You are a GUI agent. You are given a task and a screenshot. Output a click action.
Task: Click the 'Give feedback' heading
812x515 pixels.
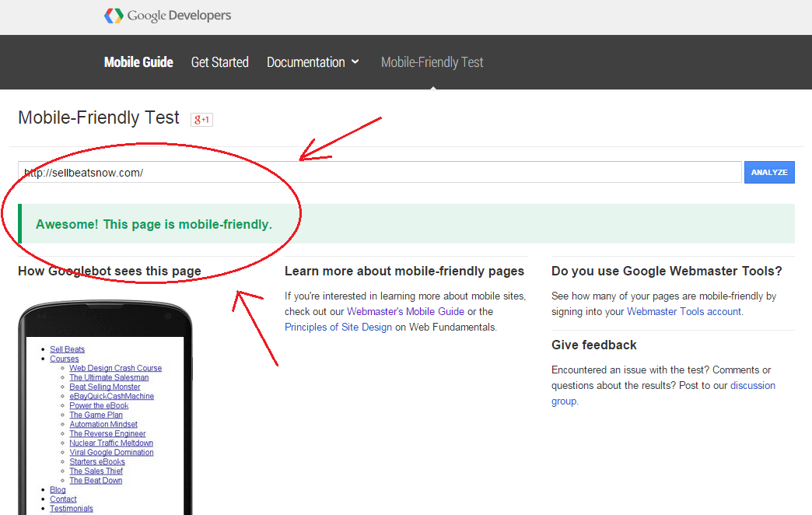tap(594, 345)
